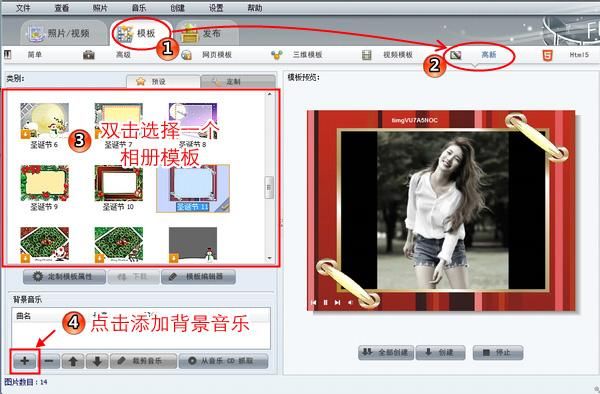Open the 设置 menu

click(x=216, y=8)
